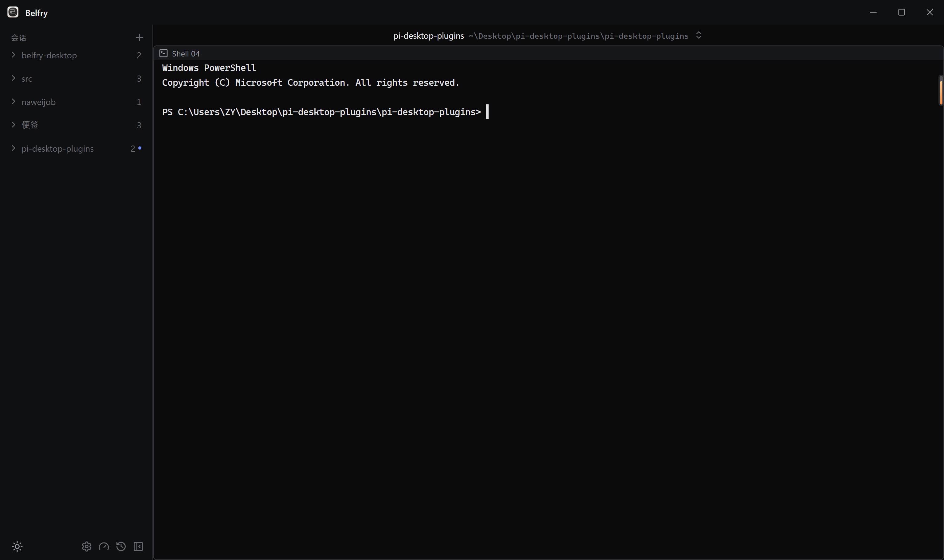
Task: Maximize the Belfry window
Action: point(901,13)
